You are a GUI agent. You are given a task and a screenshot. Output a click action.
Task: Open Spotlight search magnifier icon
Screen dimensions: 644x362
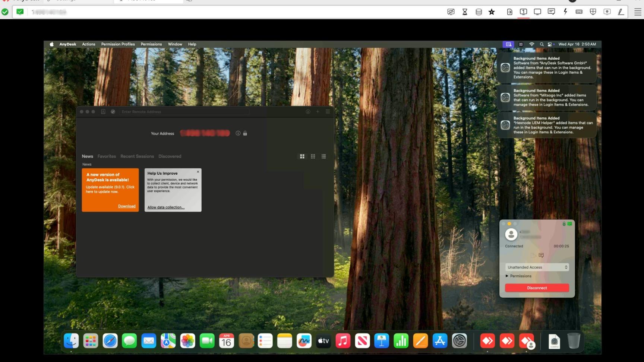pyautogui.click(x=542, y=44)
